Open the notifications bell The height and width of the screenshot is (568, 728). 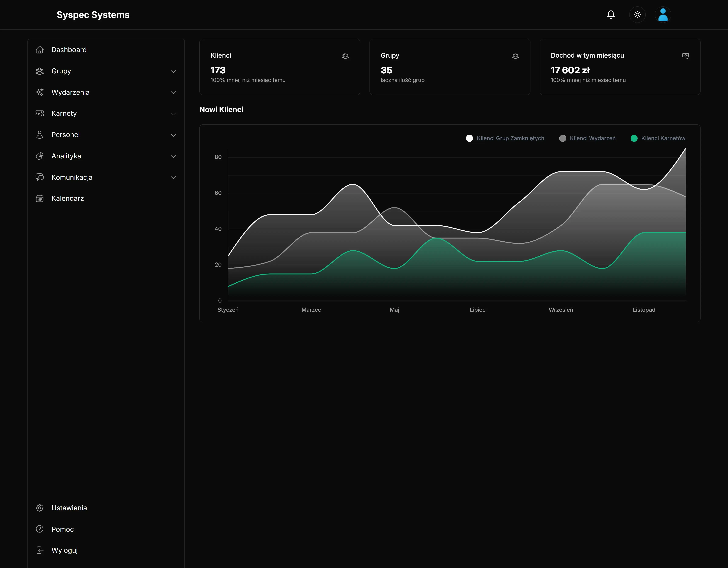tap(611, 15)
